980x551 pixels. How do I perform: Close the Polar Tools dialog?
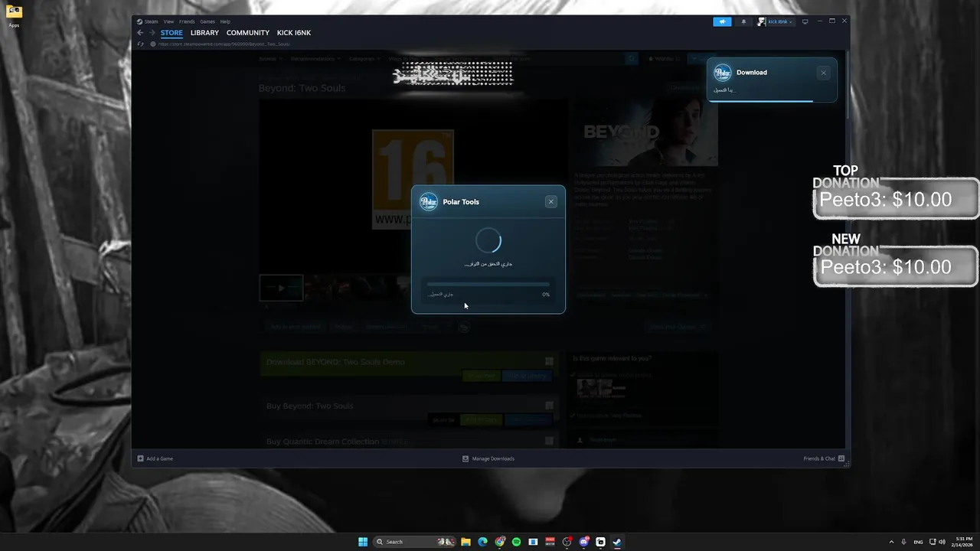550,202
